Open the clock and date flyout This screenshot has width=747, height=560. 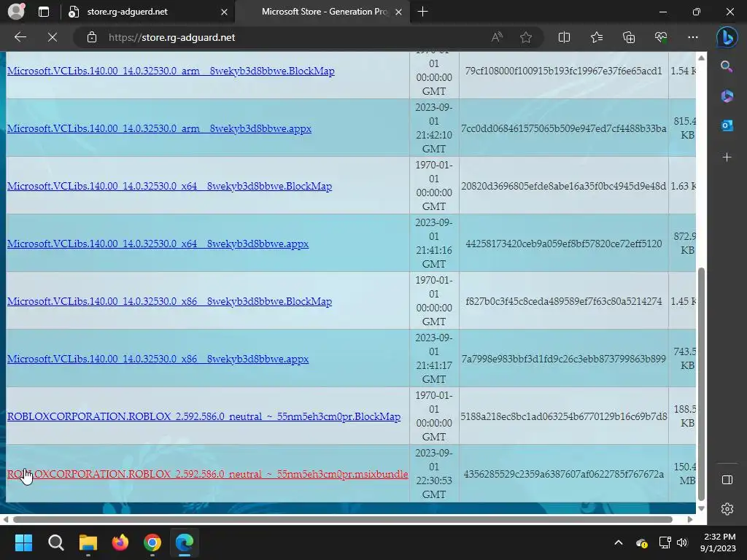(x=718, y=542)
